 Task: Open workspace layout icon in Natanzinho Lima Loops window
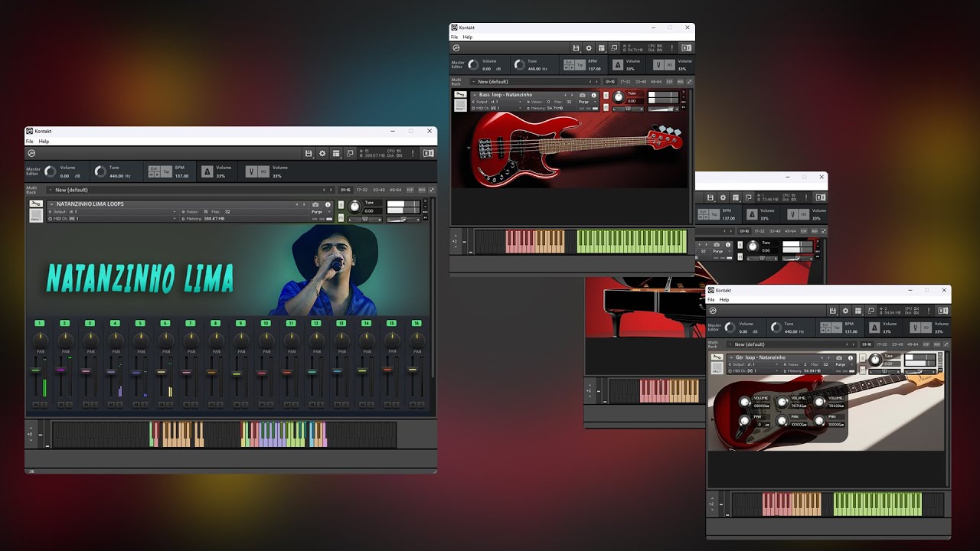[336, 153]
